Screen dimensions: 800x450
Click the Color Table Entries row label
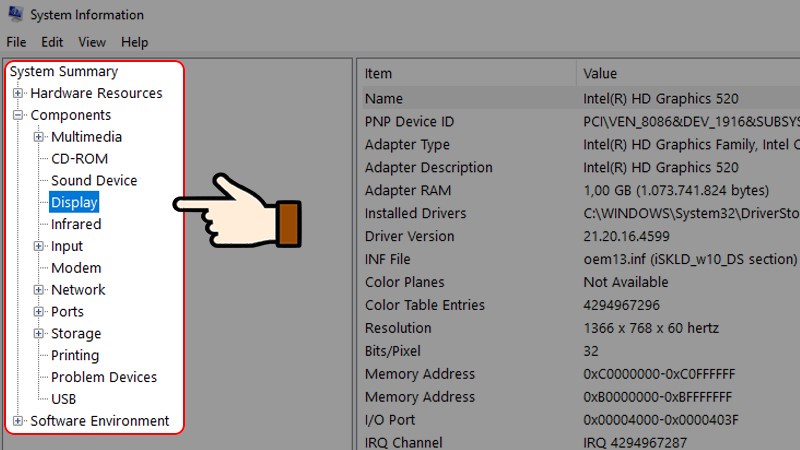424,305
